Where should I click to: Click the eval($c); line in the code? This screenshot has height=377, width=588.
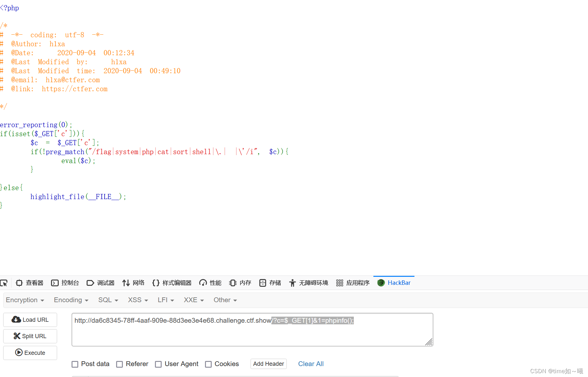(79, 161)
